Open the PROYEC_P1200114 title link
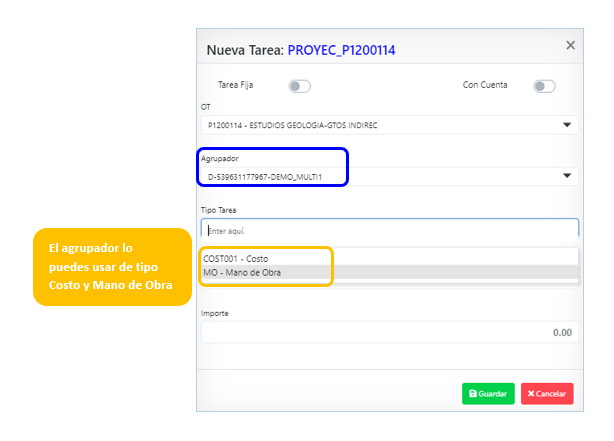 coord(341,50)
